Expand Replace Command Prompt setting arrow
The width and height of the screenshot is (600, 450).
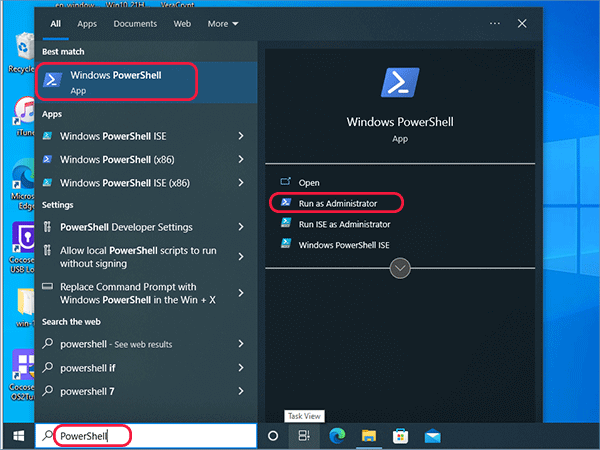pyautogui.click(x=241, y=293)
